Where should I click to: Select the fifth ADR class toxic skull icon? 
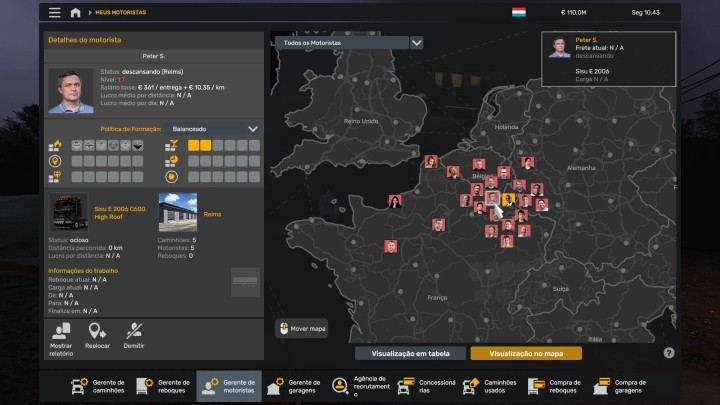125,146
